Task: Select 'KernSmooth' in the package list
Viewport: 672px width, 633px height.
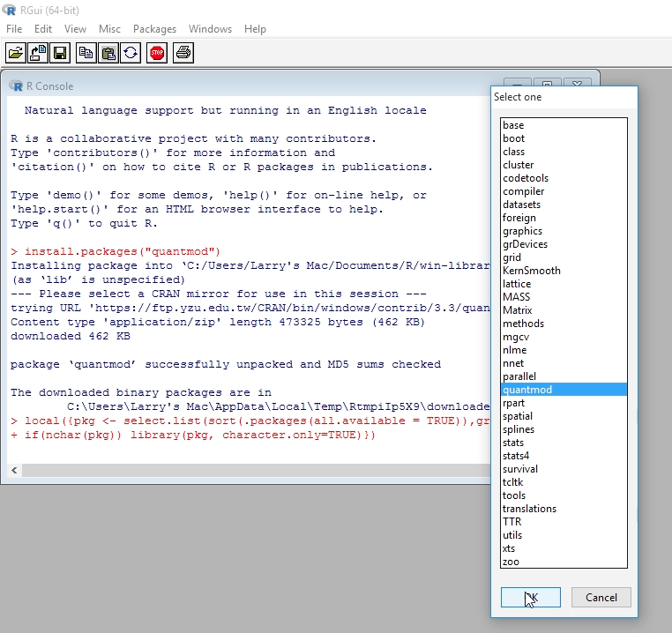Action: click(x=564, y=271)
